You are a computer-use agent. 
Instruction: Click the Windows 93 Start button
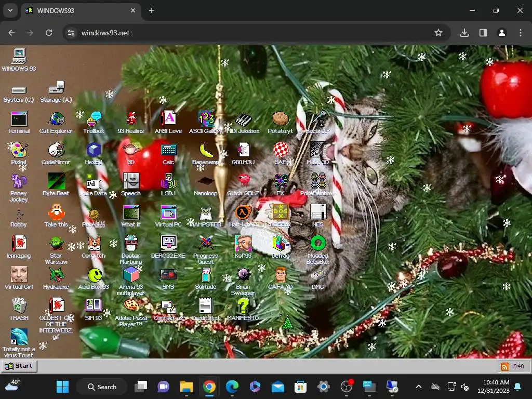pyautogui.click(x=19, y=366)
